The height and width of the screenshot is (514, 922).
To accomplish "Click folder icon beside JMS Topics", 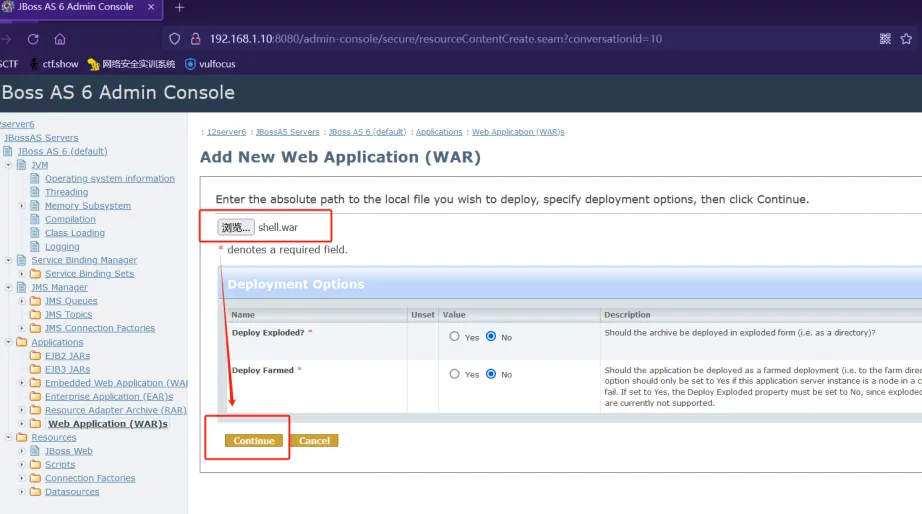I will [x=35, y=314].
